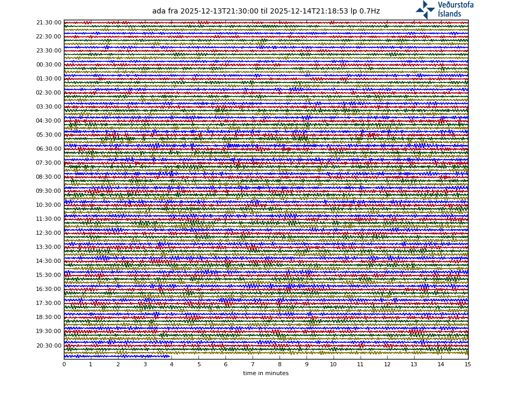Click the 8 minute x-axis tick label
This screenshot has width=532, height=399.
coord(280,365)
